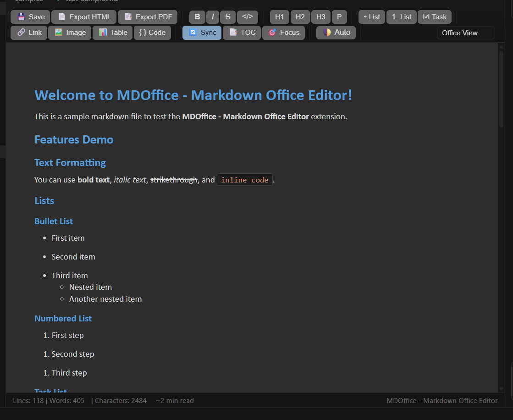This screenshot has height=420, width=513.
Task: Click the 'Second item' bullet
Action: [73, 257]
